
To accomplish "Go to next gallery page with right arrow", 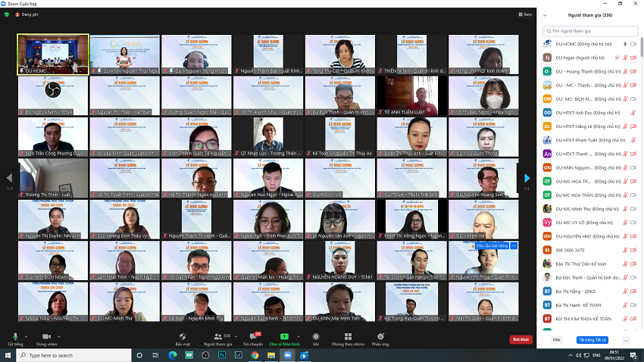I will pos(527,178).
